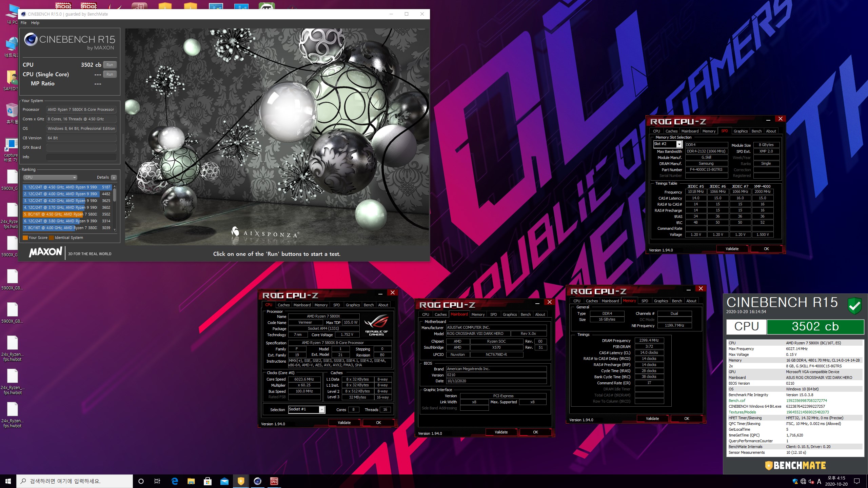Open the Socket #1 selection dropdown
The height and width of the screenshot is (488, 868).
coord(322,410)
